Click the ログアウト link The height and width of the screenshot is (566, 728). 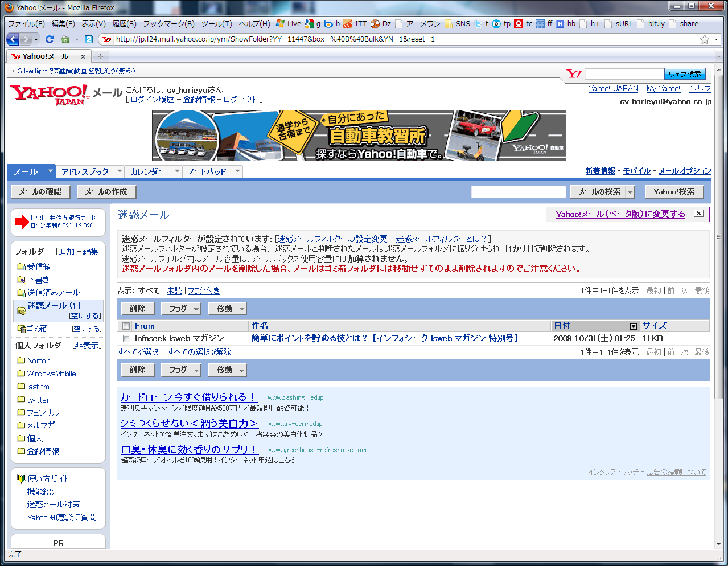tap(240, 100)
